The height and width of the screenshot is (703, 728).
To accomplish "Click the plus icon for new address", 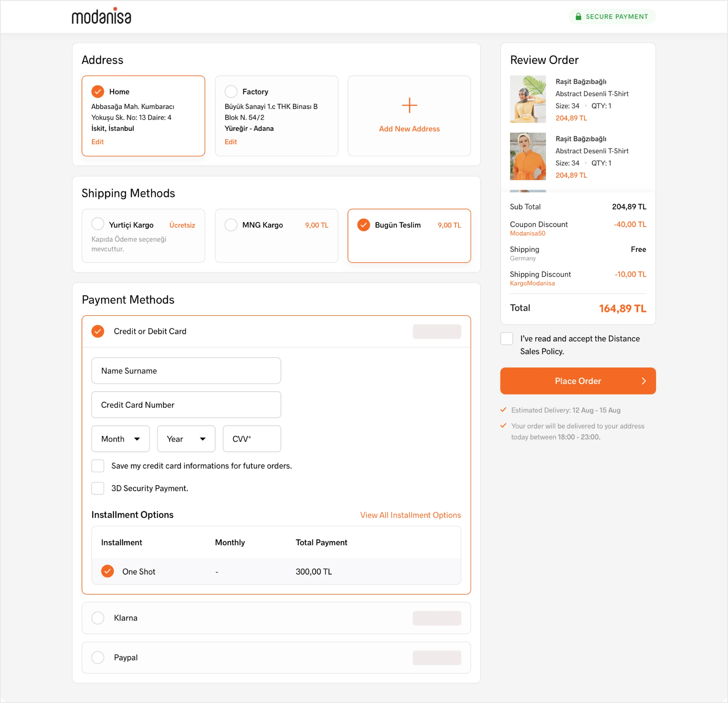I will pos(409,105).
